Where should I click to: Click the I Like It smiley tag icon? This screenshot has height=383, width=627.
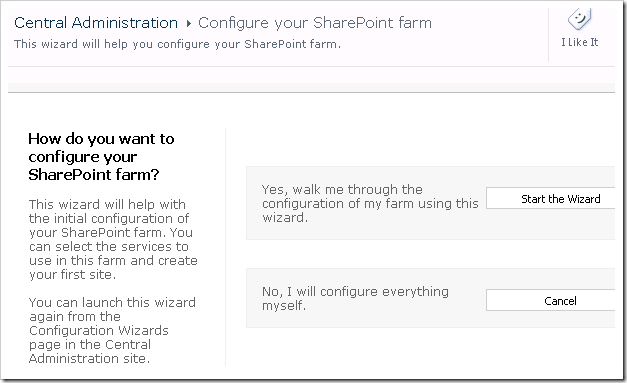coord(579,19)
